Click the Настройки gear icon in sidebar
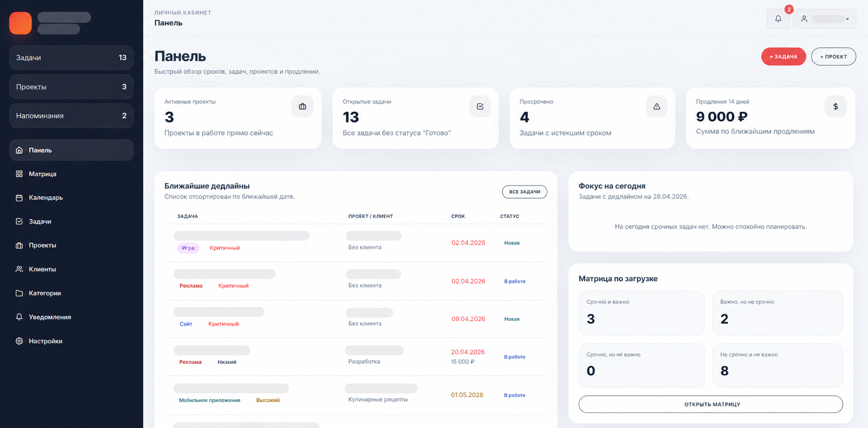 [19, 341]
